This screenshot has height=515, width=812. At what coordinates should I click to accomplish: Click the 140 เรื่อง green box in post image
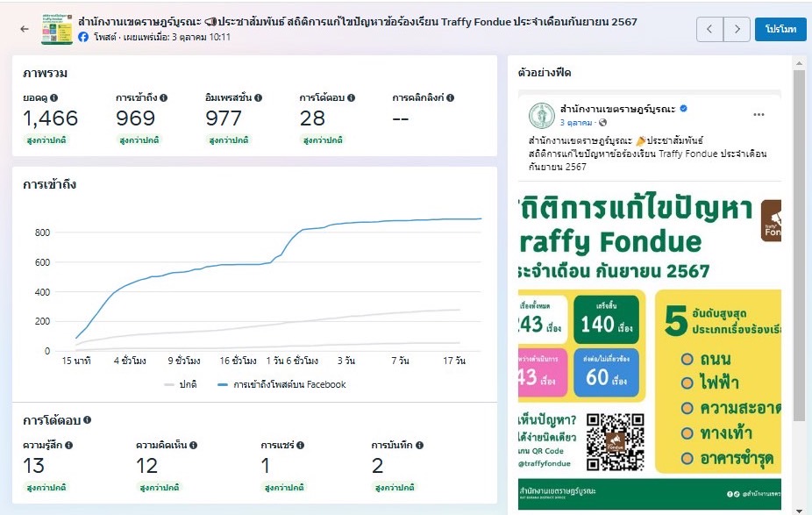click(x=607, y=319)
